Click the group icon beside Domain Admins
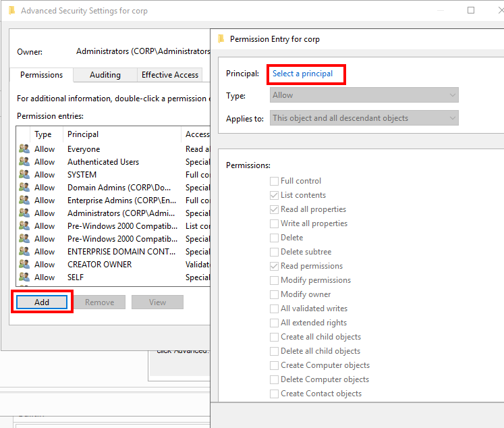 [x=24, y=188]
